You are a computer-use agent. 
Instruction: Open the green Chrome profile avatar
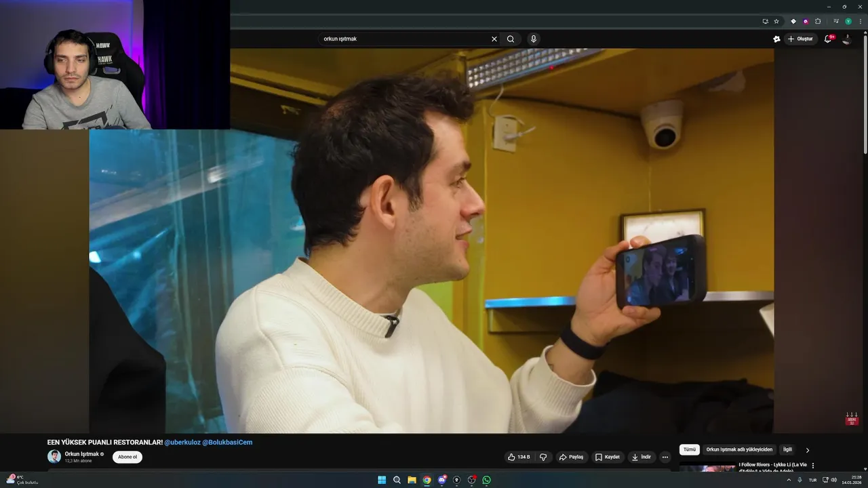848,21
